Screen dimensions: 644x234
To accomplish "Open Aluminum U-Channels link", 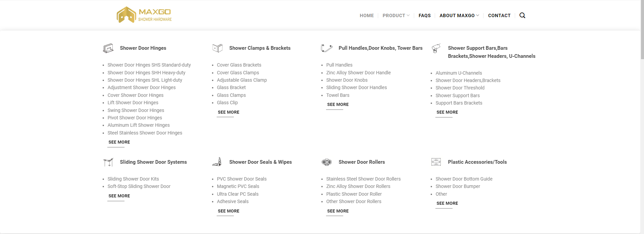I will (459, 73).
